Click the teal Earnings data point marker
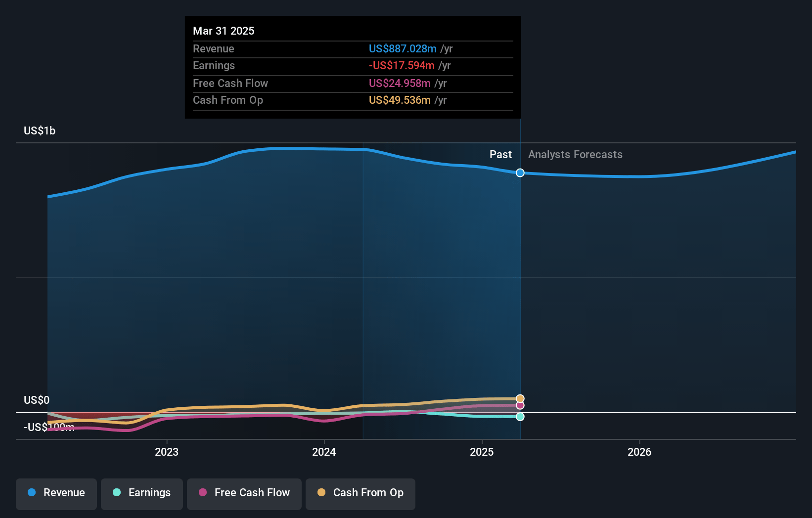 520,417
